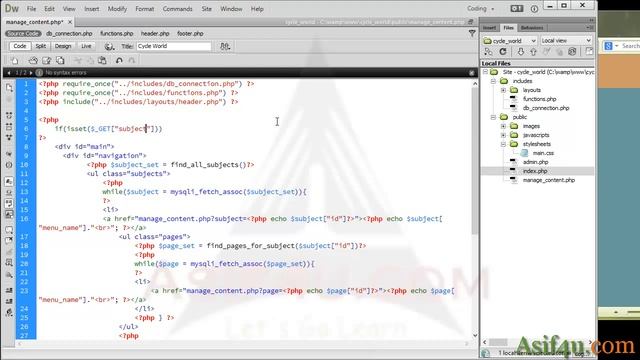The width and height of the screenshot is (640, 360).
Task: Click the Undo arrow icon
Action: 119,60
